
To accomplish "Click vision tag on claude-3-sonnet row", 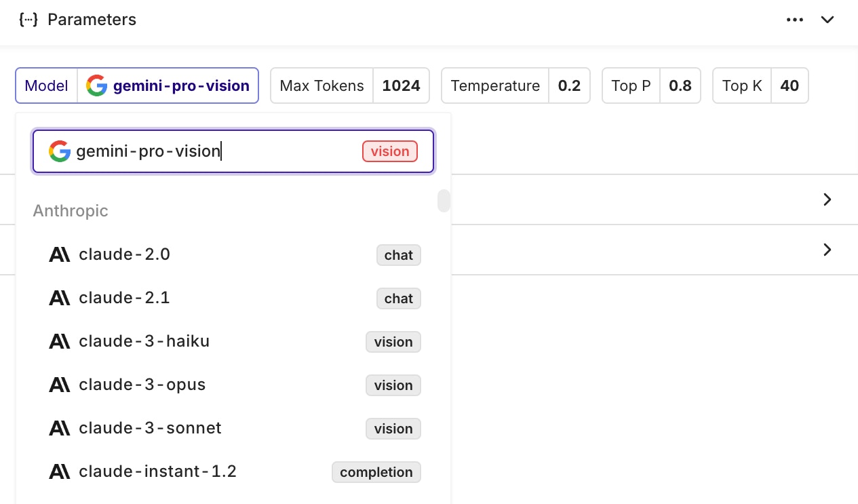I will 393,429.
